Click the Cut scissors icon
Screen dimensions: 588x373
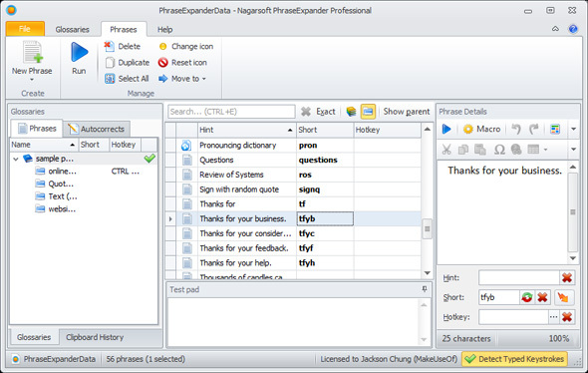tap(446, 150)
